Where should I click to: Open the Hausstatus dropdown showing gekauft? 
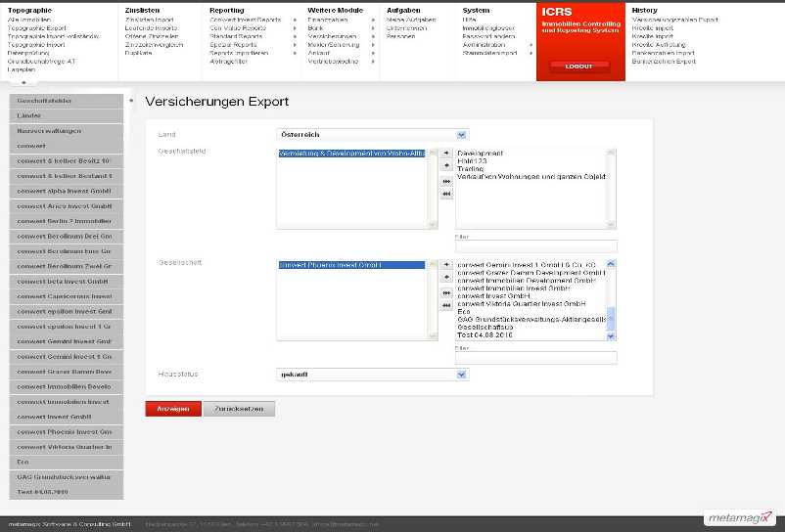[x=373, y=375]
